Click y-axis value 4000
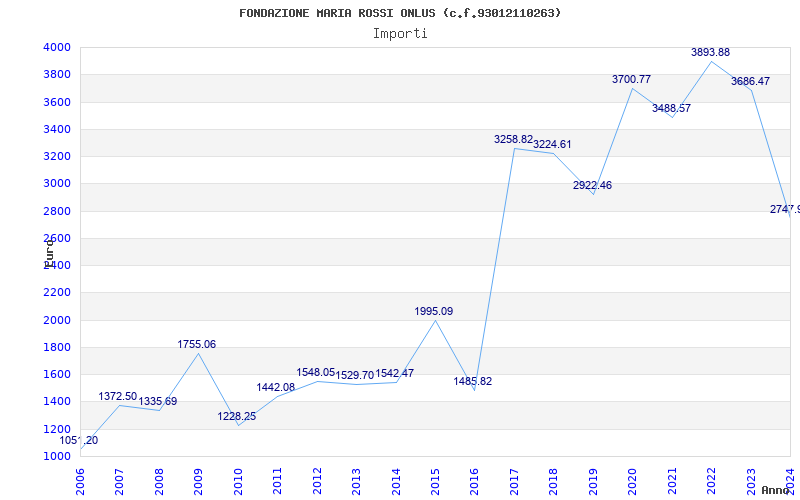The width and height of the screenshot is (800, 500). [58, 47]
